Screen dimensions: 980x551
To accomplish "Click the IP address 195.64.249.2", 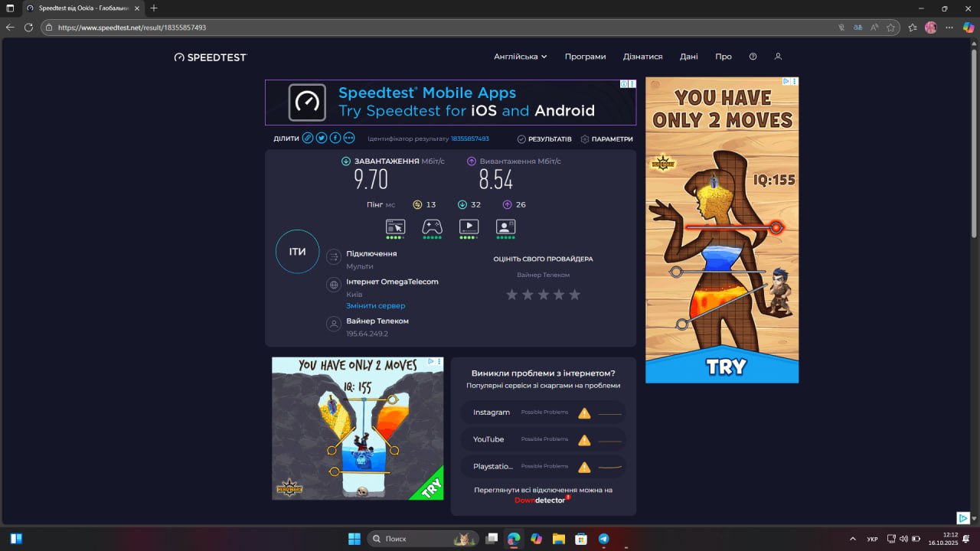I will [367, 334].
